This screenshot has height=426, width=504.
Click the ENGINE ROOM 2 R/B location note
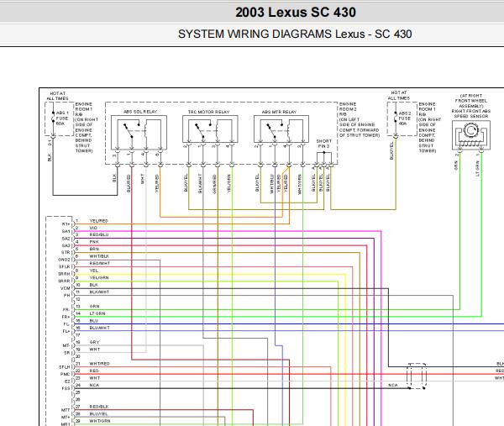[360, 119]
